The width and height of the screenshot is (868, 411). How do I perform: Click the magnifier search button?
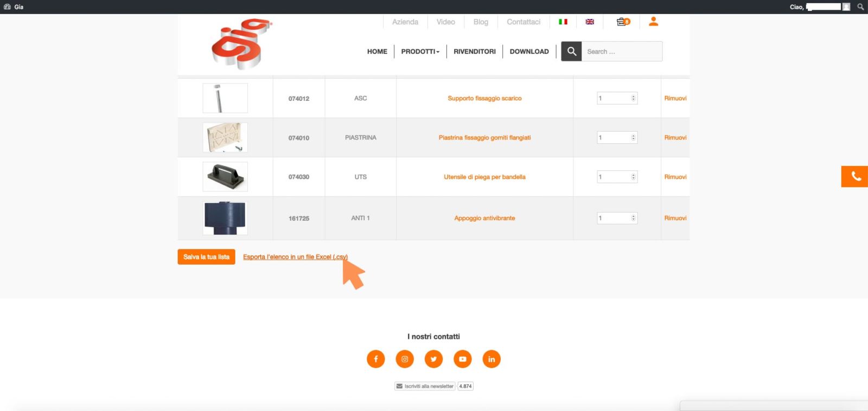571,52
